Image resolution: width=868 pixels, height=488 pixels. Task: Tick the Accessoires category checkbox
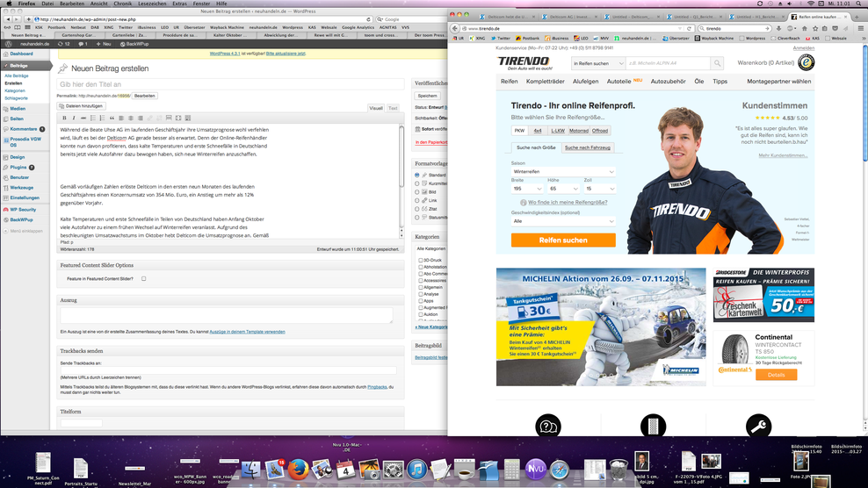(421, 281)
